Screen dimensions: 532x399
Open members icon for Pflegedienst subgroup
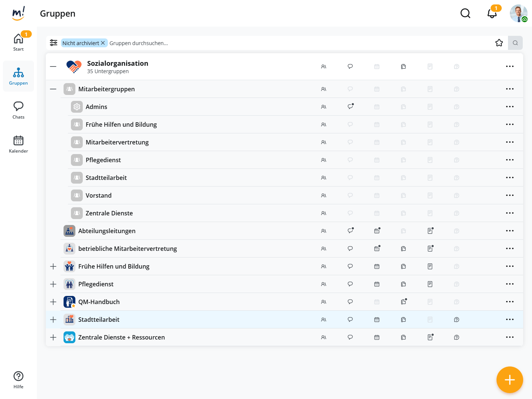click(x=324, y=160)
